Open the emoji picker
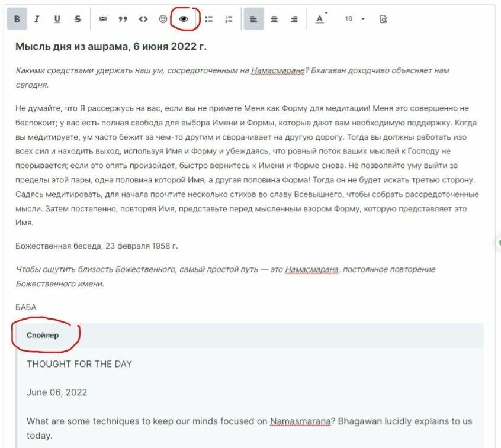501x448 pixels. pyautogui.click(x=163, y=19)
